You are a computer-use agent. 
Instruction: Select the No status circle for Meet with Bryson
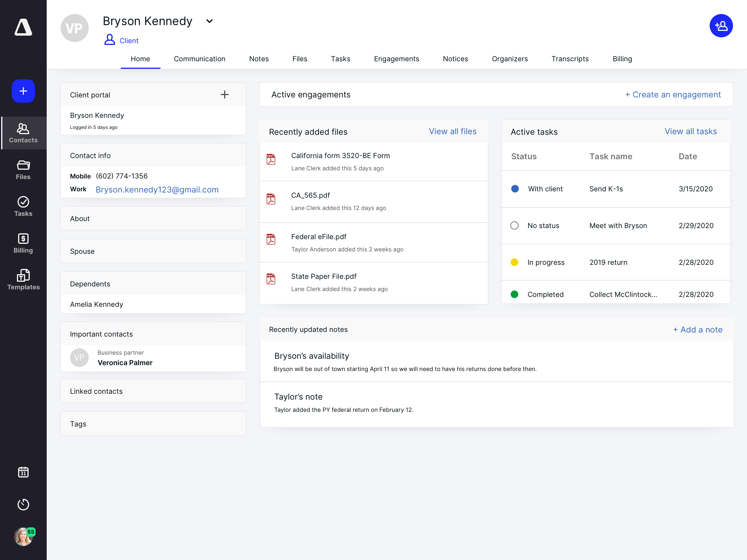(514, 225)
